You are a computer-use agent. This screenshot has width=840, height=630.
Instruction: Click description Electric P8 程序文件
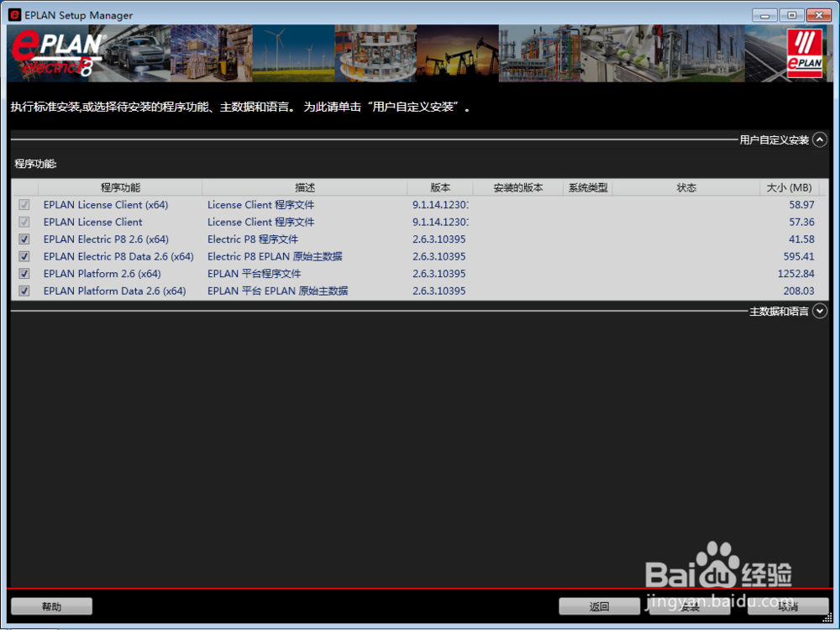[x=252, y=239]
